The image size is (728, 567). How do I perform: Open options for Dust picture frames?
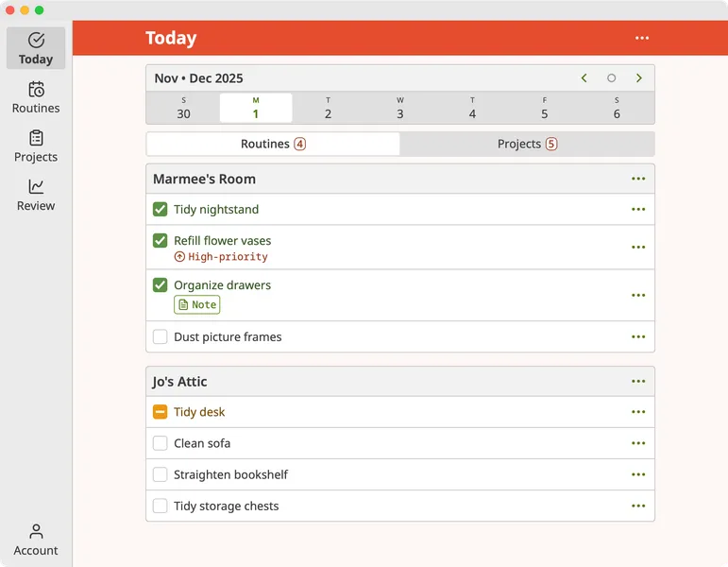coord(638,337)
